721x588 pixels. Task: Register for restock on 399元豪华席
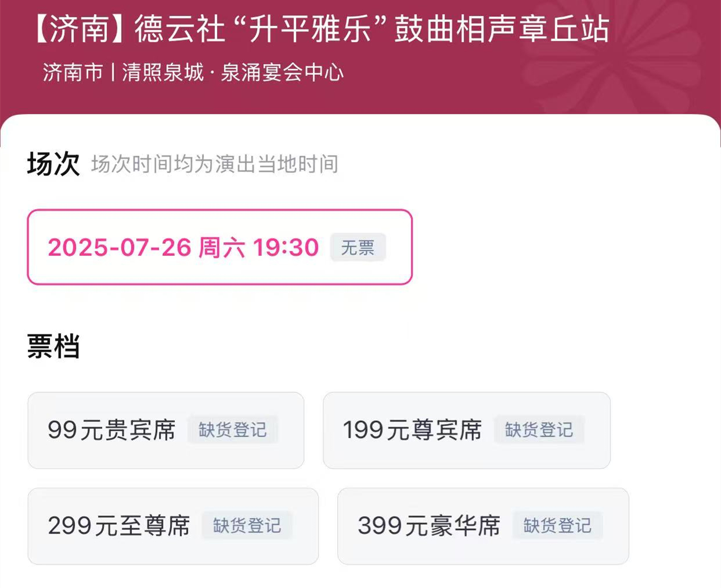tap(557, 526)
